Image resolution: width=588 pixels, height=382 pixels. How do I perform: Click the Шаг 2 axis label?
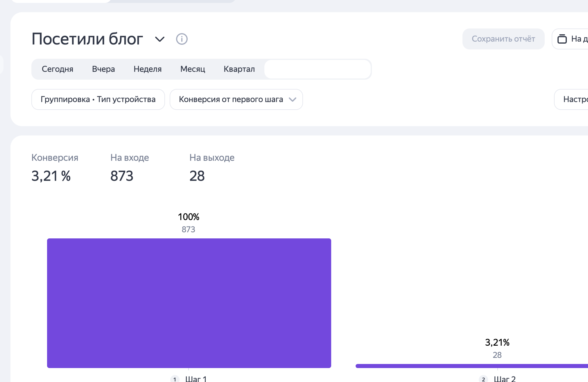click(x=505, y=379)
